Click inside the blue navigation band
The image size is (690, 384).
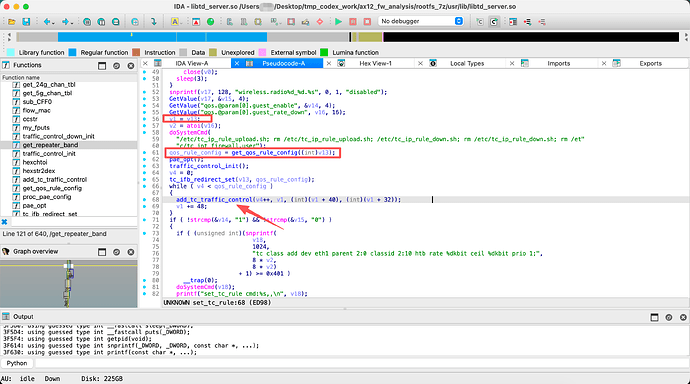click(162, 37)
